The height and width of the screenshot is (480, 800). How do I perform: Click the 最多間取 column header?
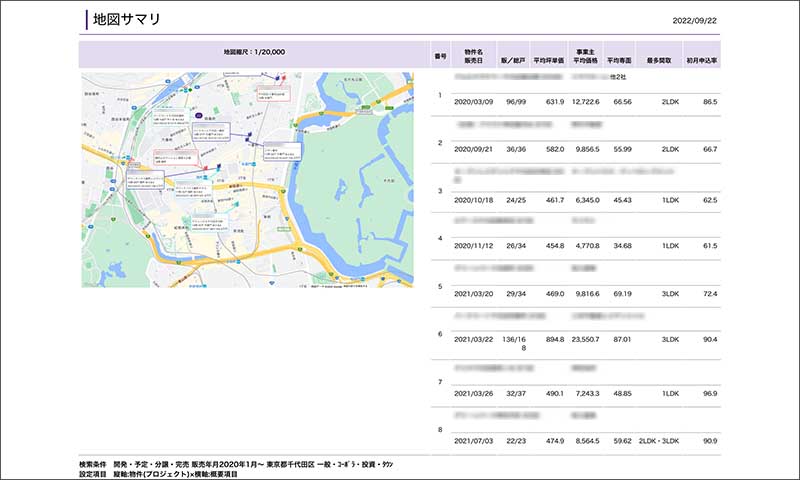tap(659, 60)
